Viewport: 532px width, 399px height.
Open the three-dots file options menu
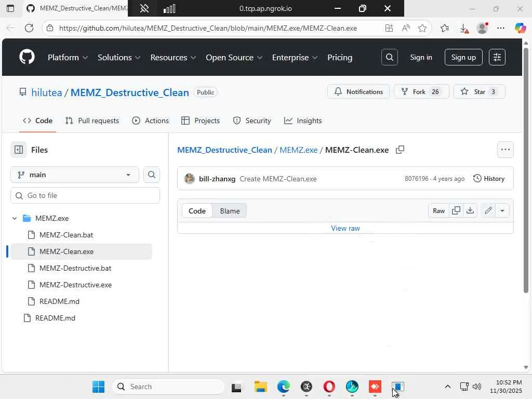pyautogui.click(x=505, y=150)
